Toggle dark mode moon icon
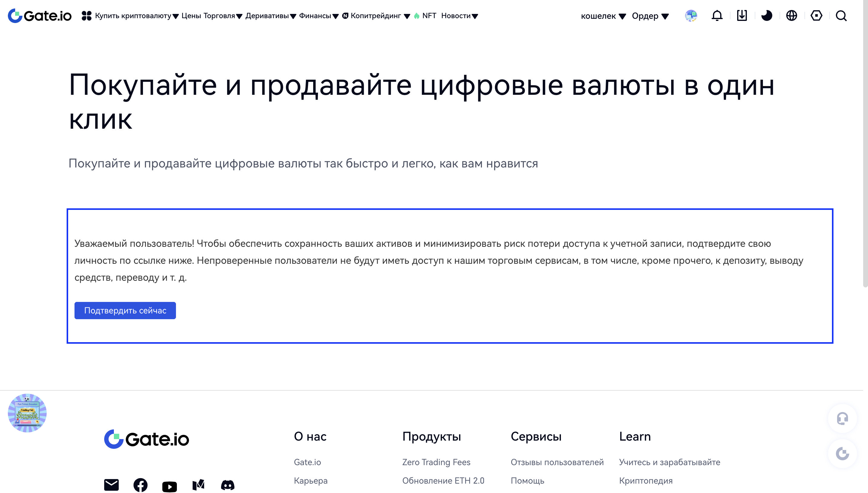The image size is (868, 493). [x=767, y=15]
